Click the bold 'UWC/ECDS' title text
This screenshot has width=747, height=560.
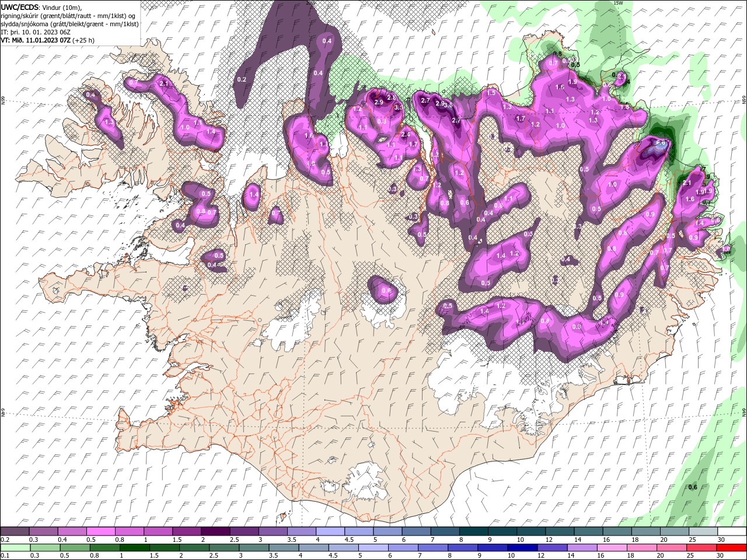tap(20, 7)
